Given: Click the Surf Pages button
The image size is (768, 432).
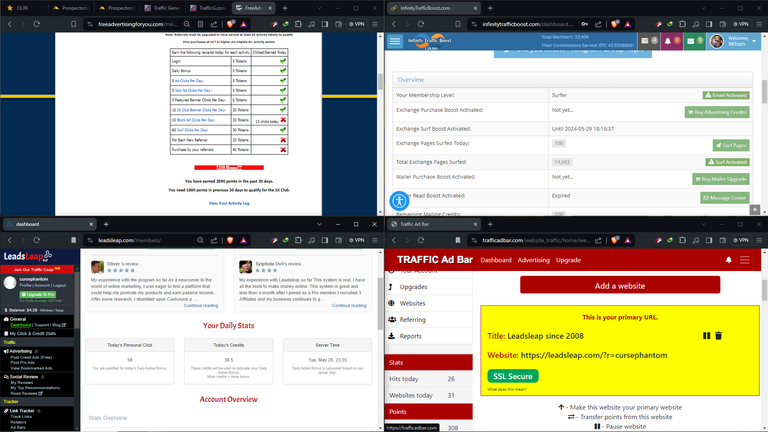Looking at the screenshot, I should tap(731, 145).
